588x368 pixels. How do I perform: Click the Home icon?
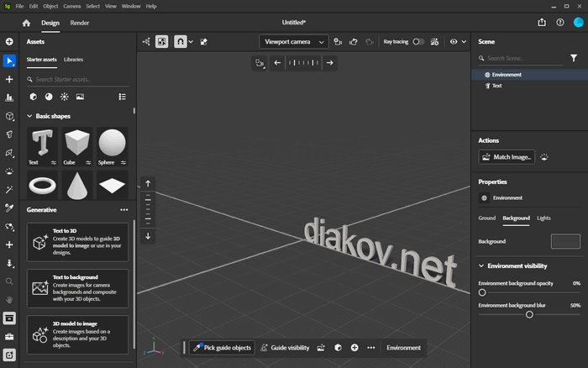[x=26, y=23]
